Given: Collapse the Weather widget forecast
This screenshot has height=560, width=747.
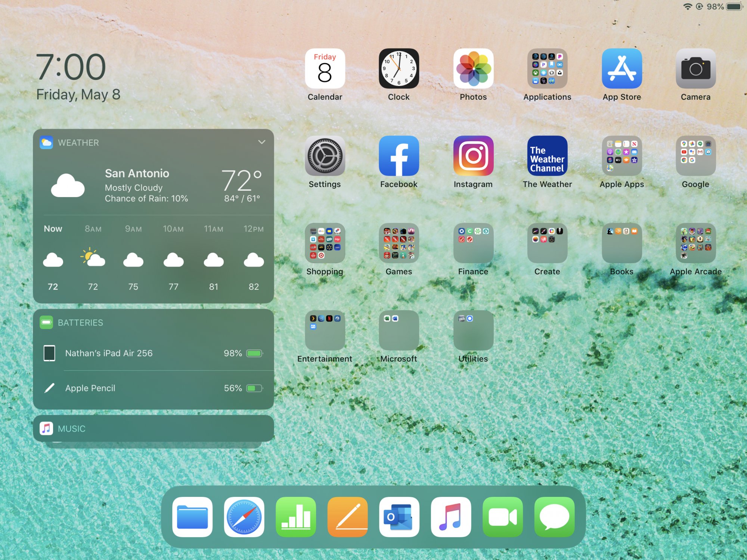Looking at the screenshot, I should (261, 142).
